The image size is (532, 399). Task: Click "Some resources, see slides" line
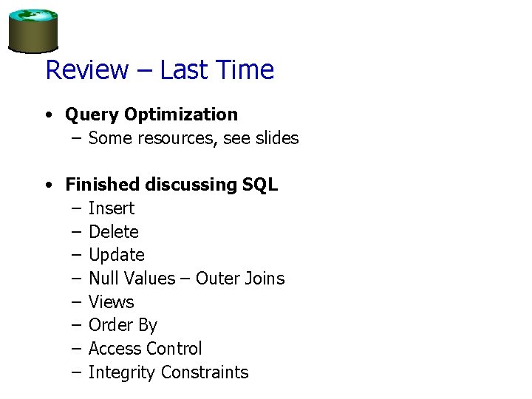click(x=194, y=138)
